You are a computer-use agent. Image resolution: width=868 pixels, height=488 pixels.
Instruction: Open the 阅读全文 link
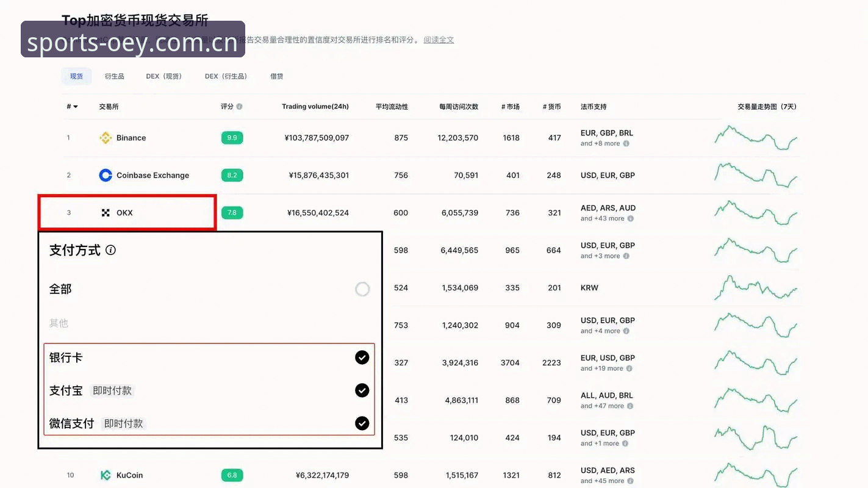(x=439, y=40)
